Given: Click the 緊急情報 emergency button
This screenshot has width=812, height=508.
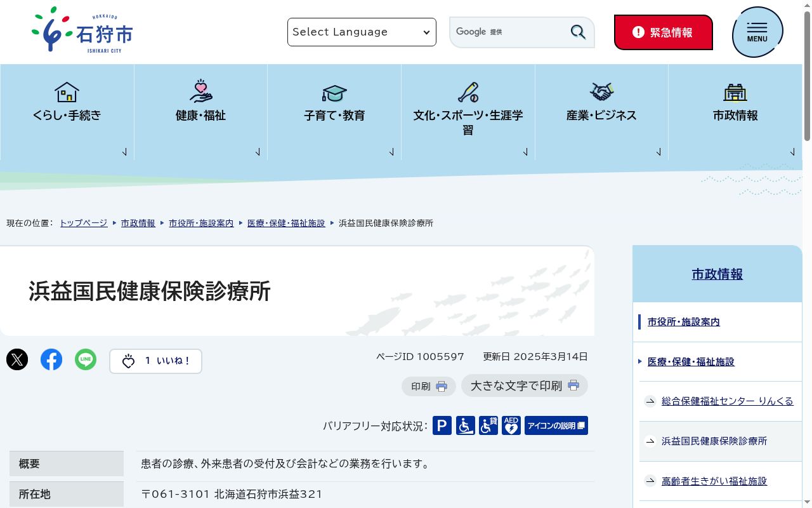Looking at the screenshot, I should [x=663, y=32].
